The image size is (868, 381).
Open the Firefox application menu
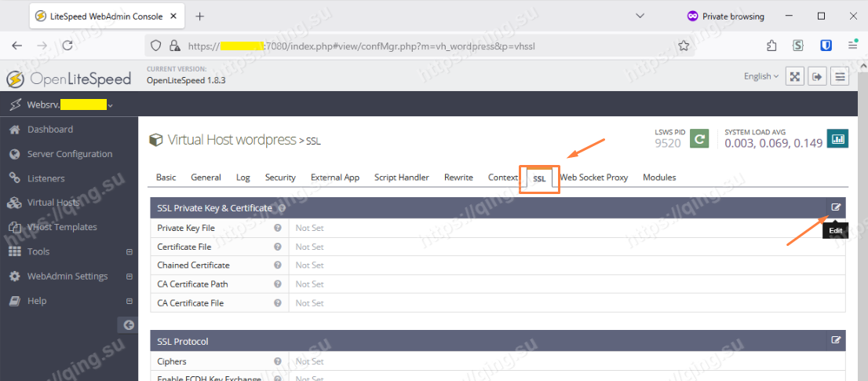(853, 46)
